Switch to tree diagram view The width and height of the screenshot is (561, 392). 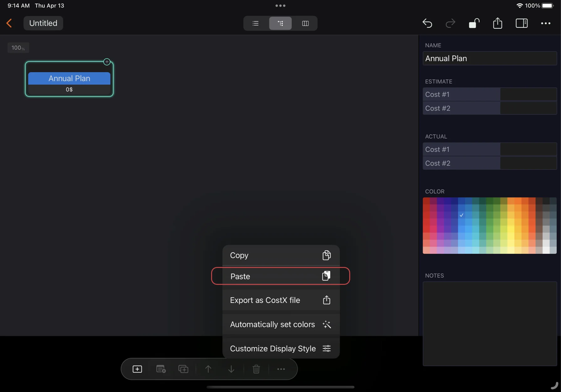[280, 23]
